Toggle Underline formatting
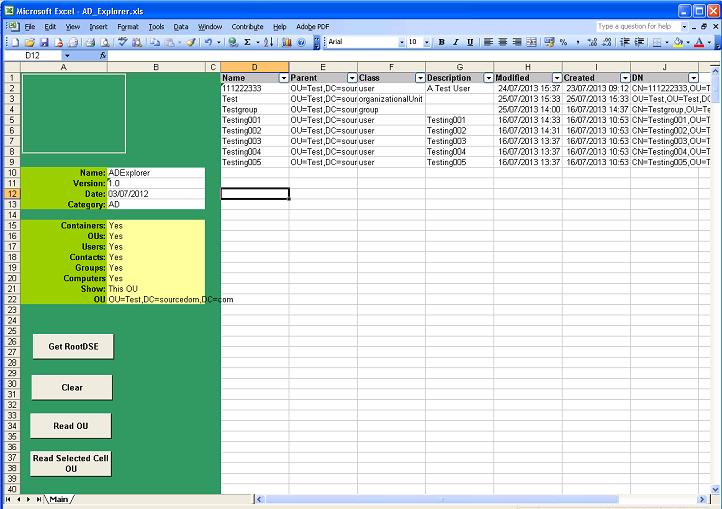The image size is (722, 509). pos(469,43)
